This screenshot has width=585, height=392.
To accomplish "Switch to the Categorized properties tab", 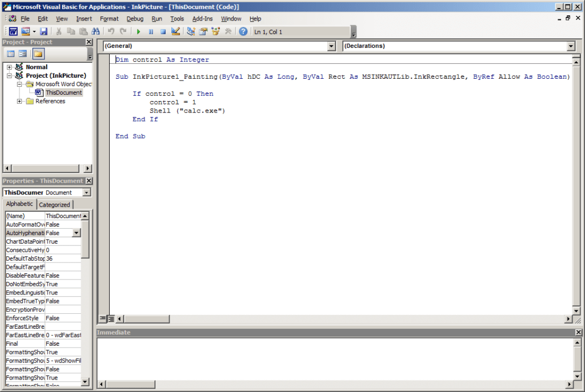I will click(54, 205).
